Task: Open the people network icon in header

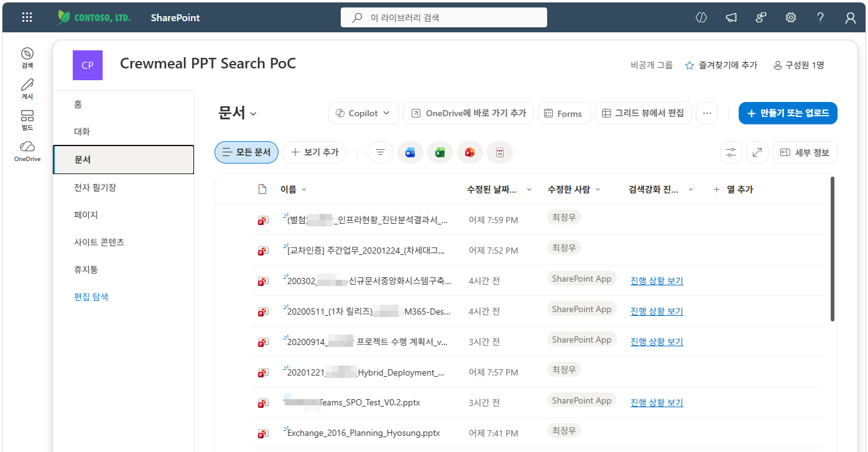Action: (761, 17)
